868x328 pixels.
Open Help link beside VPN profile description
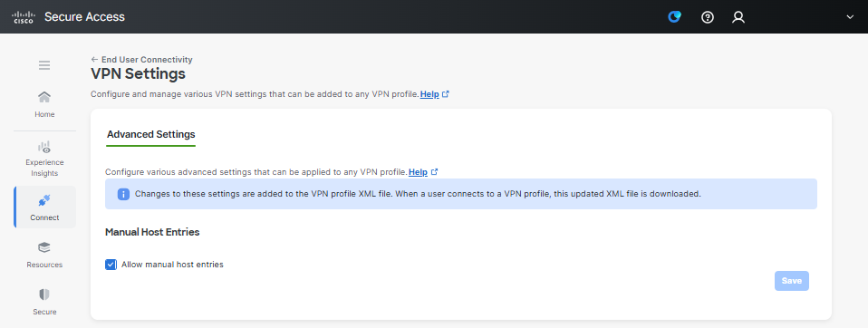coord(435,94)
